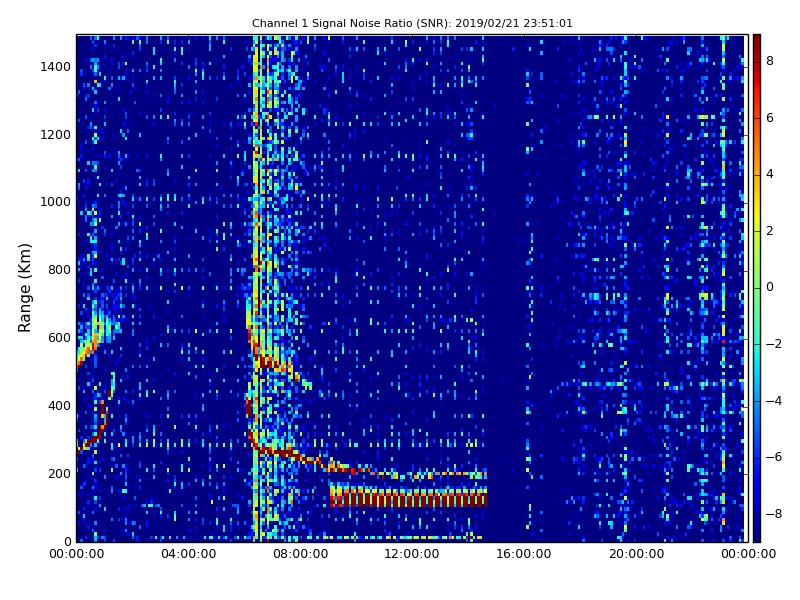The height and width of the screenshot is (600, 800).
Task: Click the colorbar label 4
Action: pyautogui.click(x=770, y=174)
